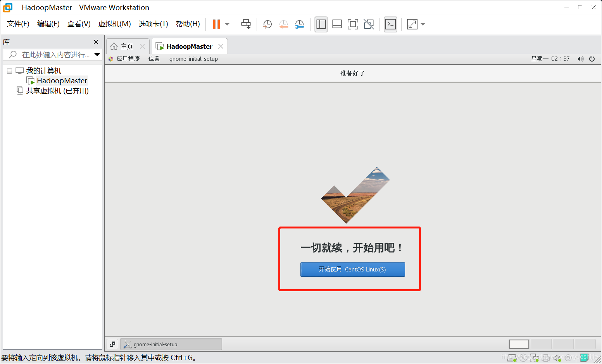
Task: Open the 文件(F) menu
Action: [x=18, y=24]
